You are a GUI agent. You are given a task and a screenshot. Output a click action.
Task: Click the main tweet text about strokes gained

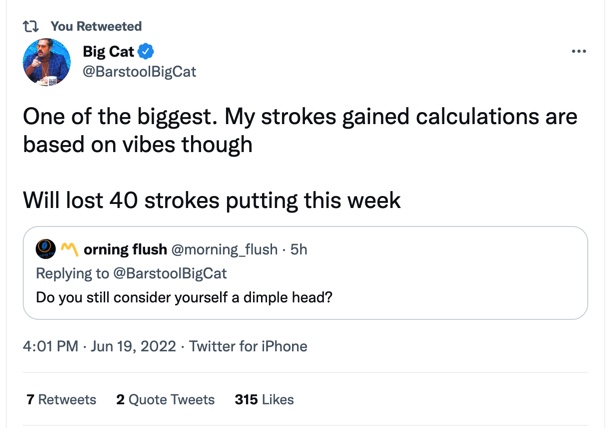click(x=300, y=130)
